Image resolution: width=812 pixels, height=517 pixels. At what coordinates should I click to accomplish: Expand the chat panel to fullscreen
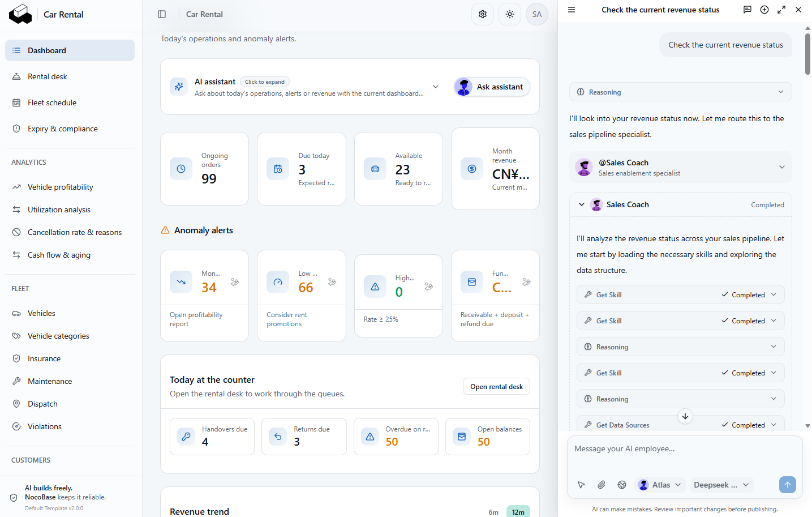(x=781, y=10)
